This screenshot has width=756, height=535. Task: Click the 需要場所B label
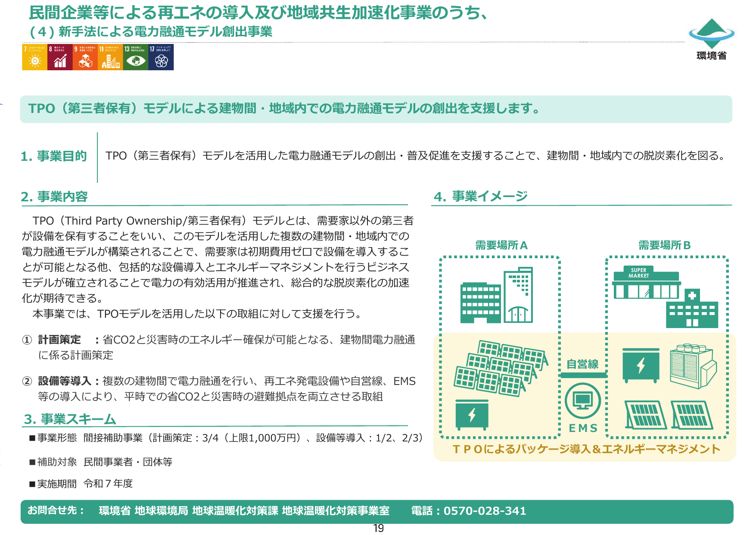[665, 245]
